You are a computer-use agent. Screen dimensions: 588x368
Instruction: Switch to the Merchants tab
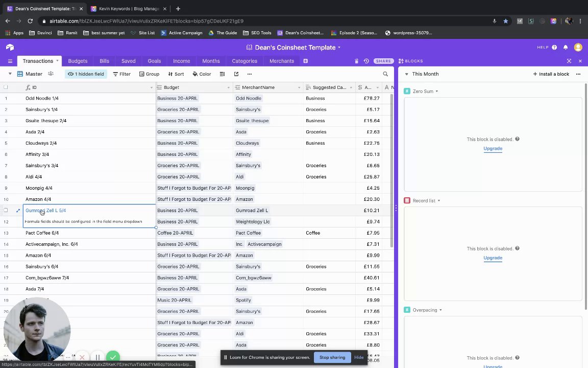click(x=282, y=61)
